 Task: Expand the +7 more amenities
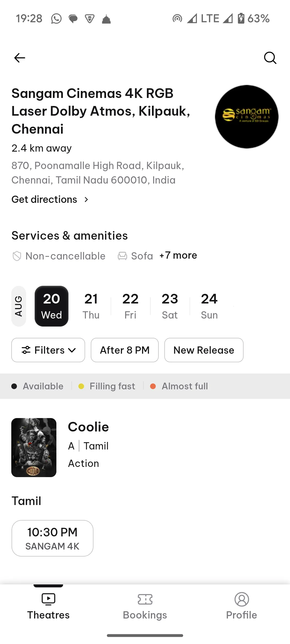click(x=178, y=255)
